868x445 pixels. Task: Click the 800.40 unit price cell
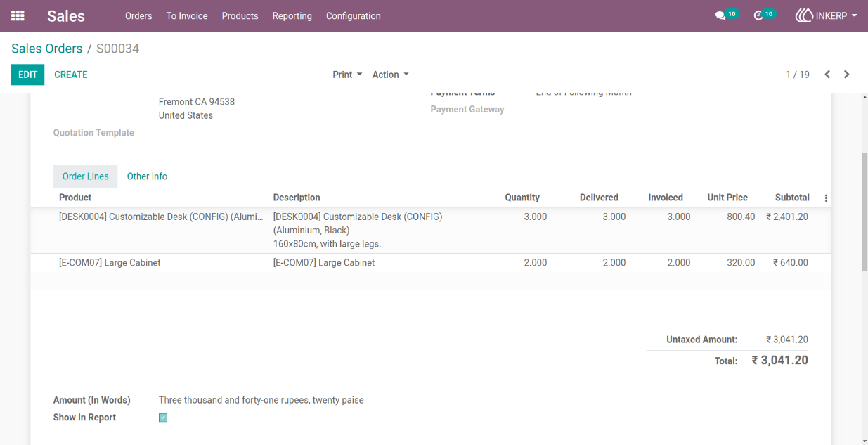[x=741, y=217]
